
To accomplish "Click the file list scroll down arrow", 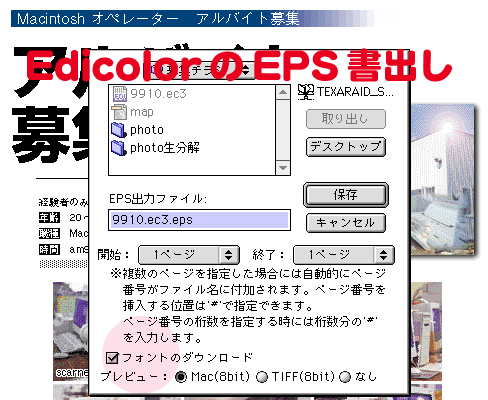I will tap(283, 168).
